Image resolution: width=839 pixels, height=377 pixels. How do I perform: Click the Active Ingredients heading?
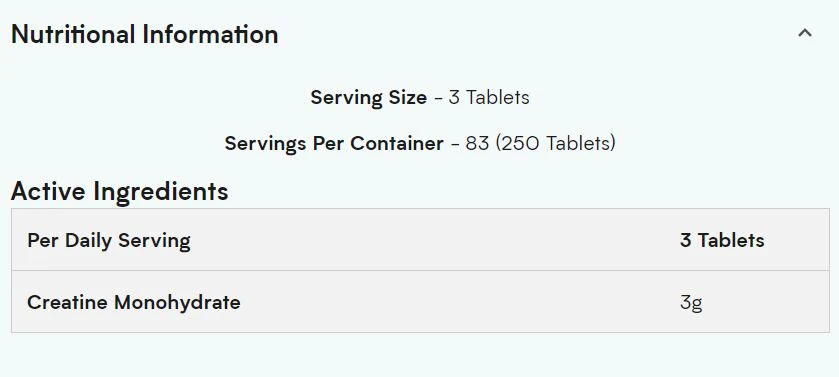(x=119, y=191)
